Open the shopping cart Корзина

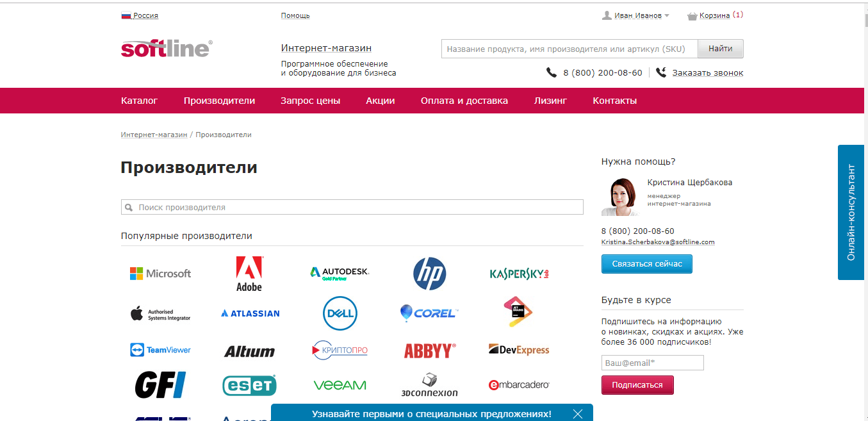tap(714, 15)
